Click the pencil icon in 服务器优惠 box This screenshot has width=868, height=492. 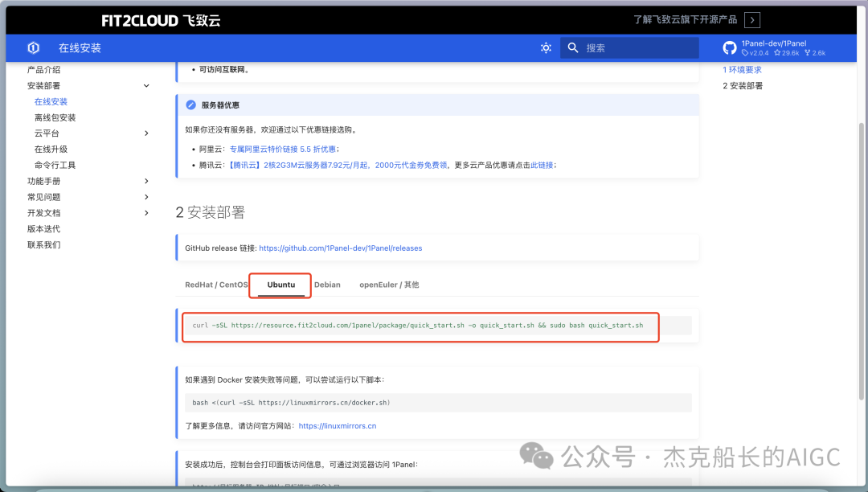[191, 105]
